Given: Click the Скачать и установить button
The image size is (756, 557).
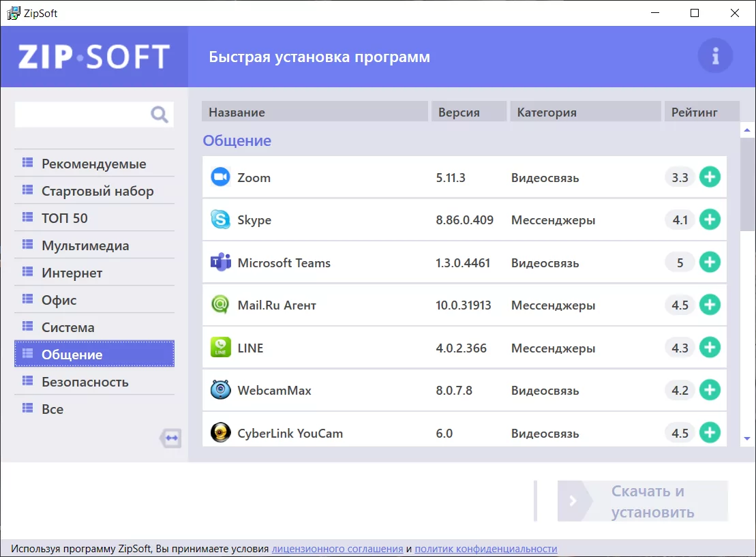Looking at the screenshot, I should click(643, 501).
